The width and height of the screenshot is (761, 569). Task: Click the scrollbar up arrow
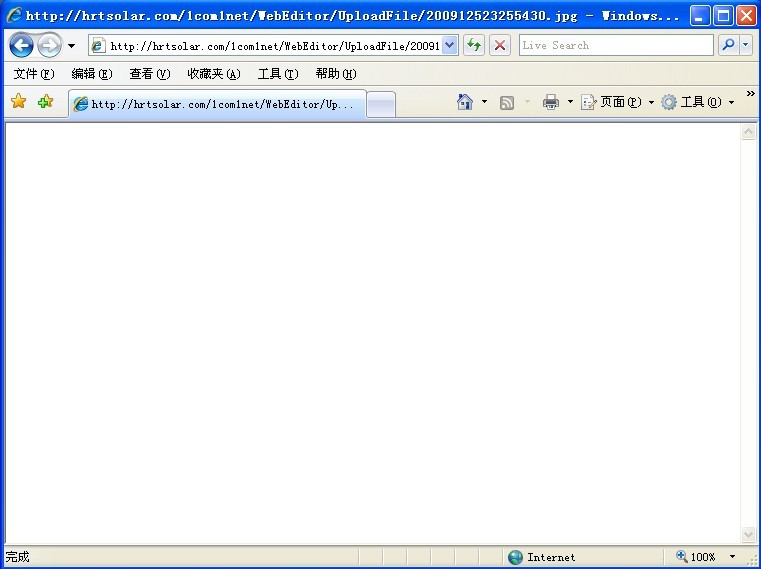(x=748, y=132)
